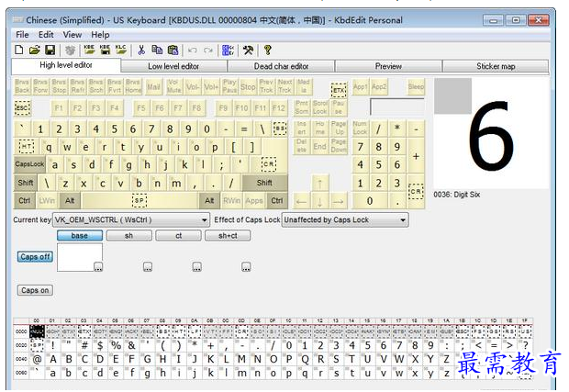Screen dimensions: 569x392
Task: Select the q key
Action: (49, 147)
